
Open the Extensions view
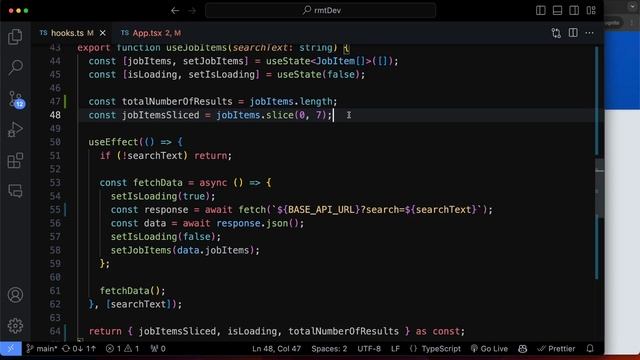(x=15, y=160)
